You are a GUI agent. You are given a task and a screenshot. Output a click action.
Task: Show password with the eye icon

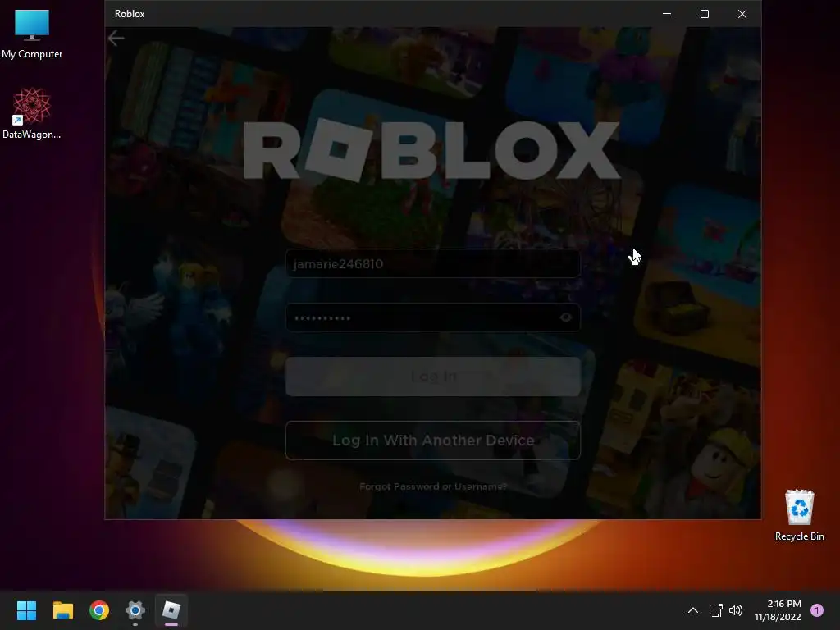click(x=566, y=317)
